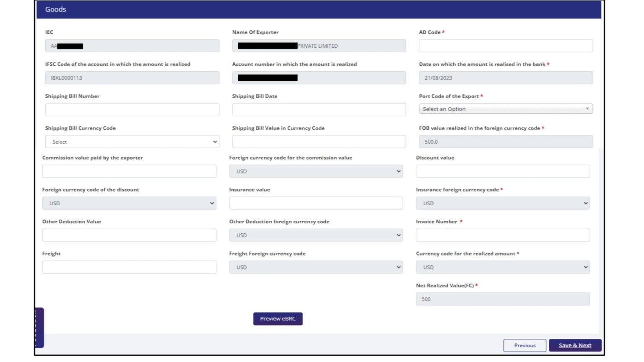Click the Preview eBRC button

(x=278, y=318)
